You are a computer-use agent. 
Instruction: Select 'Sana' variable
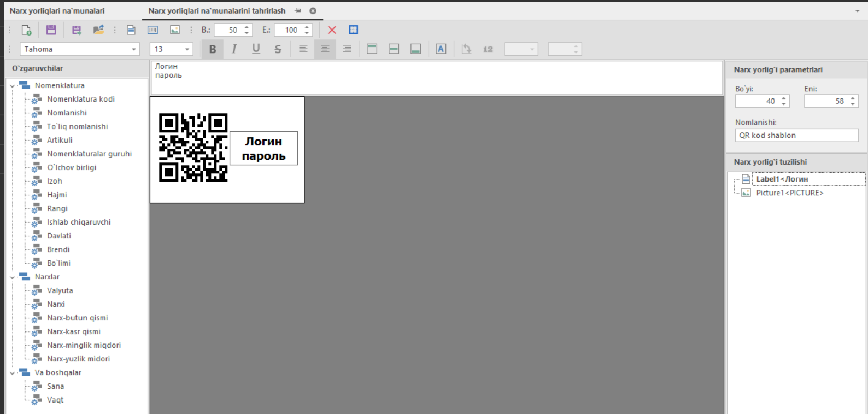click(55, 386)
